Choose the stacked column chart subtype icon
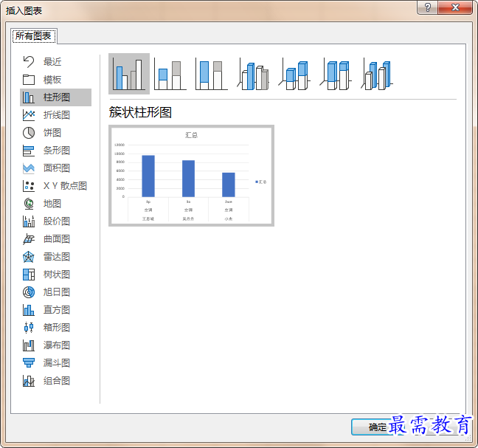The image size is (478, 448). tap(170, 74)
